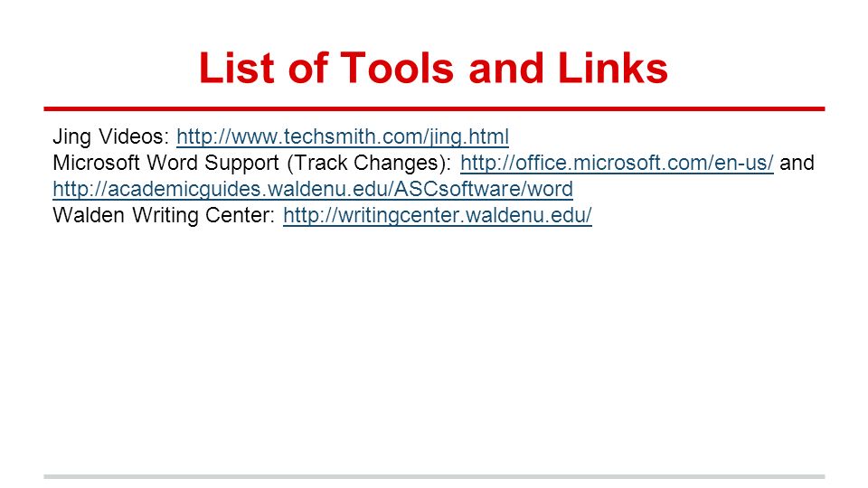Viewport: 868px width, 488px height.
Task: Click the word "Tools" in heading
Action: click(396, 68)
